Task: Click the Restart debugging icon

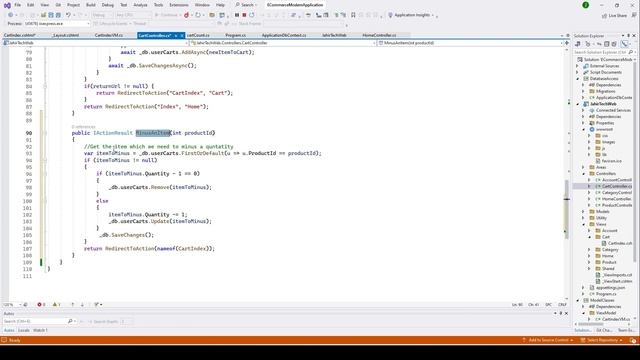Action: click(x=252, y=15)
